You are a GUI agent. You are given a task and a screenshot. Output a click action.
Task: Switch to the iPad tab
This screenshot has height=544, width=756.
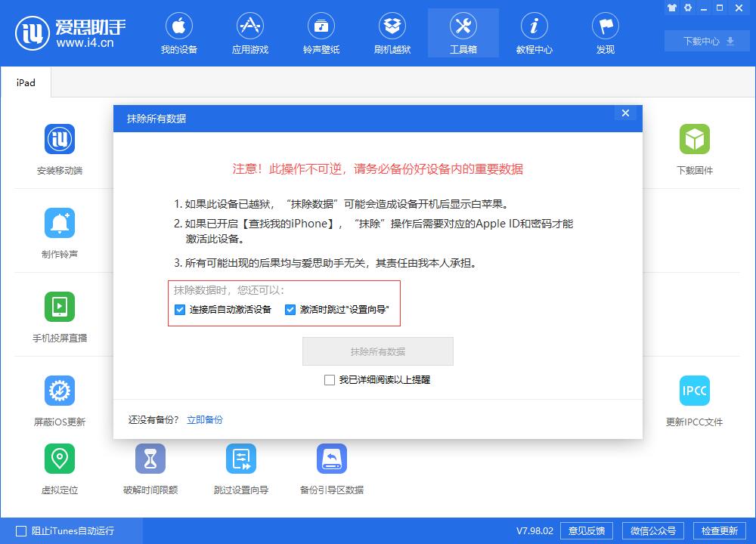26,82
